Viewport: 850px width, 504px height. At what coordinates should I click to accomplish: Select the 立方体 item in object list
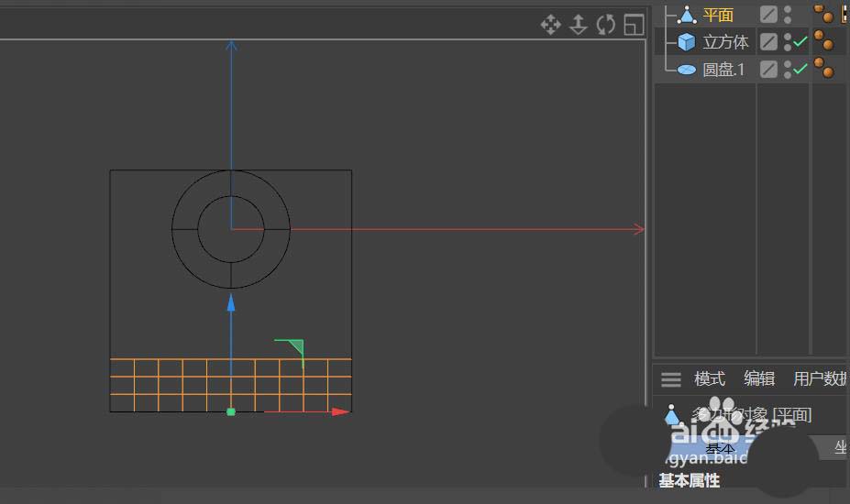pos(725,42)
